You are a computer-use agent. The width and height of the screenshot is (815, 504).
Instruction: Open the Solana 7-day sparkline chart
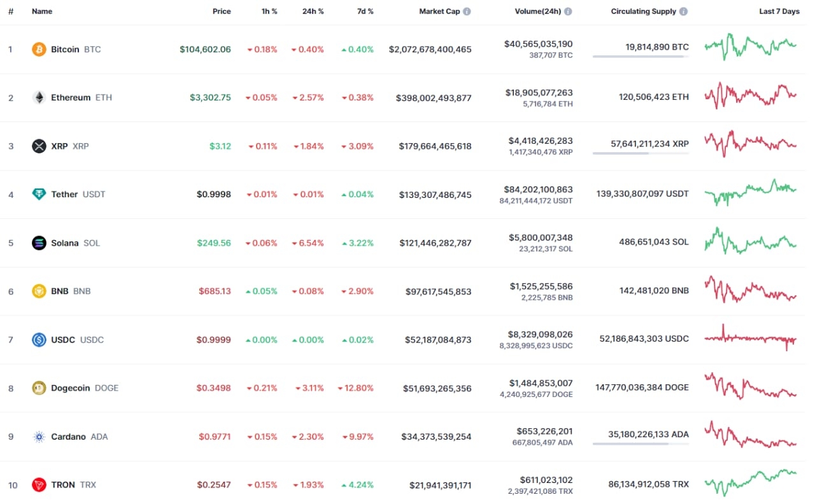pyautogui.click(x=751, y=242)
